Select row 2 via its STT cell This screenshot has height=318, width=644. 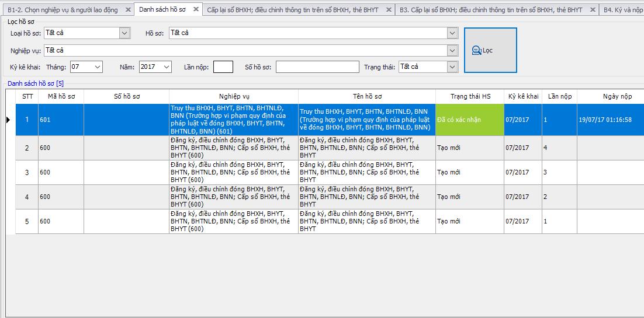[27, 148]
